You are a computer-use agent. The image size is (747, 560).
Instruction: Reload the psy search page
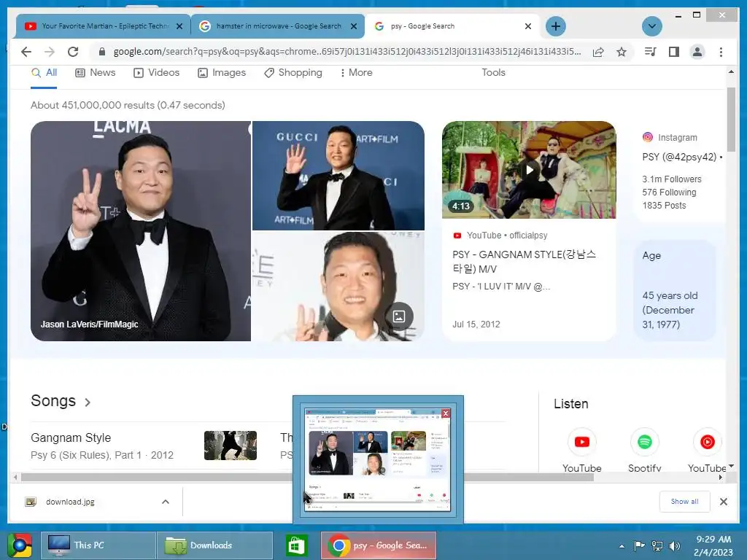[x=73, y=52]
